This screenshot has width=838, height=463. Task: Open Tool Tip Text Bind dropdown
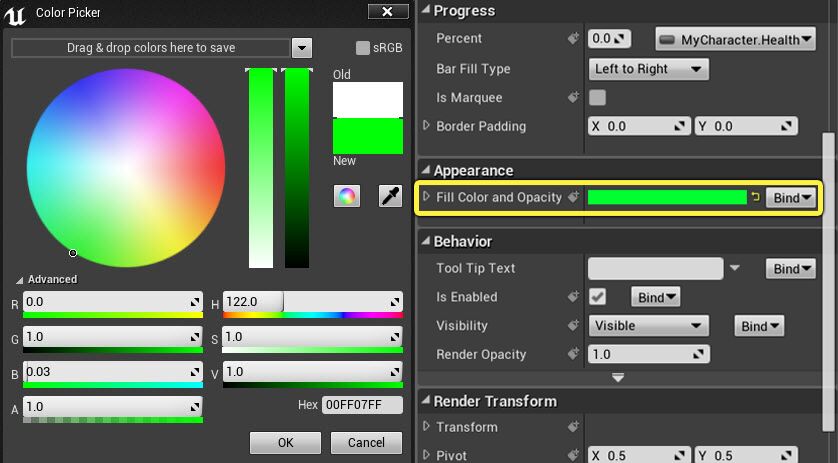pos(791,269)
